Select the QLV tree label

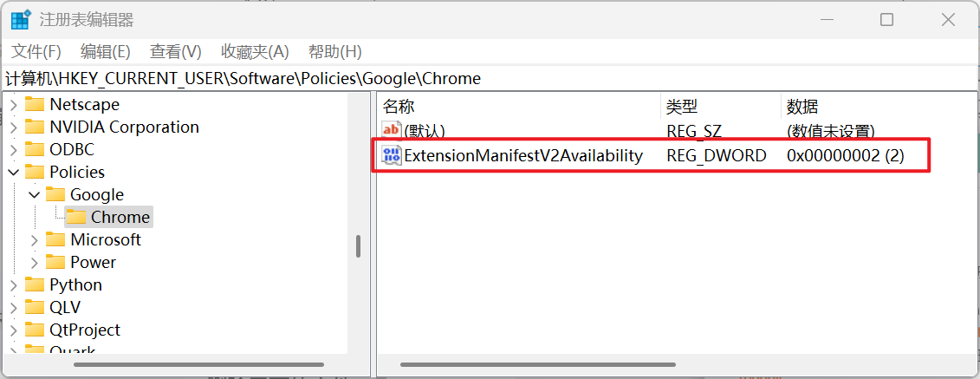click(65, 307)
